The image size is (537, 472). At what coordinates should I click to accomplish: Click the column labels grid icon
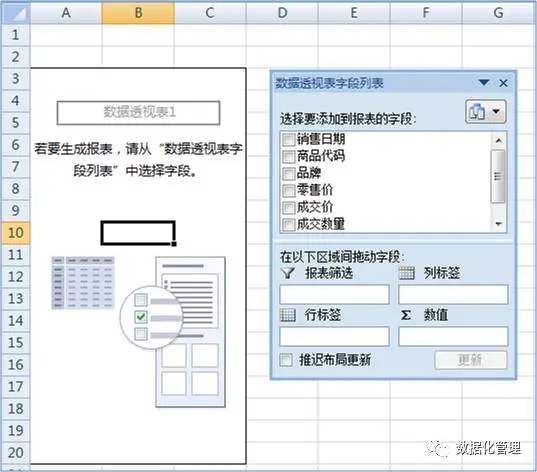[407, 273]
